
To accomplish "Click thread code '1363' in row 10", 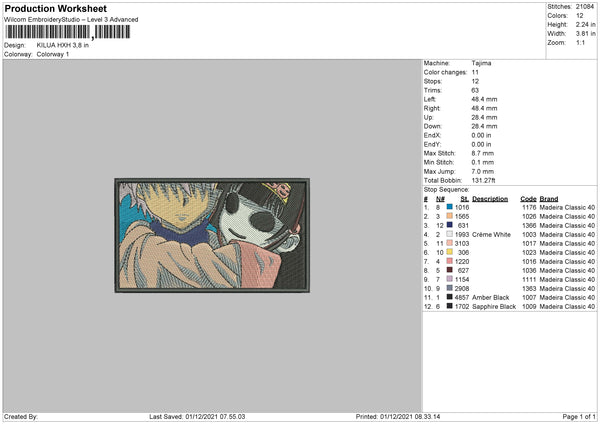I will point(529,289).
